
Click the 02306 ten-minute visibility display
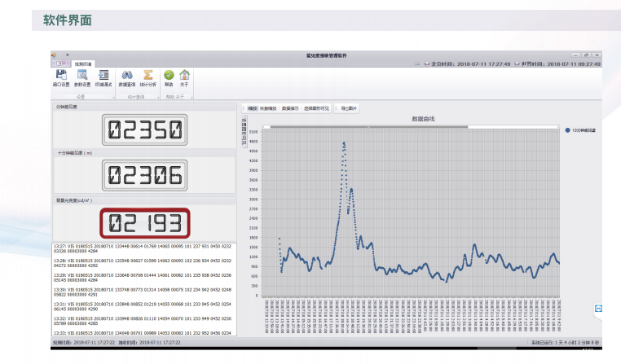coord(144,175)
